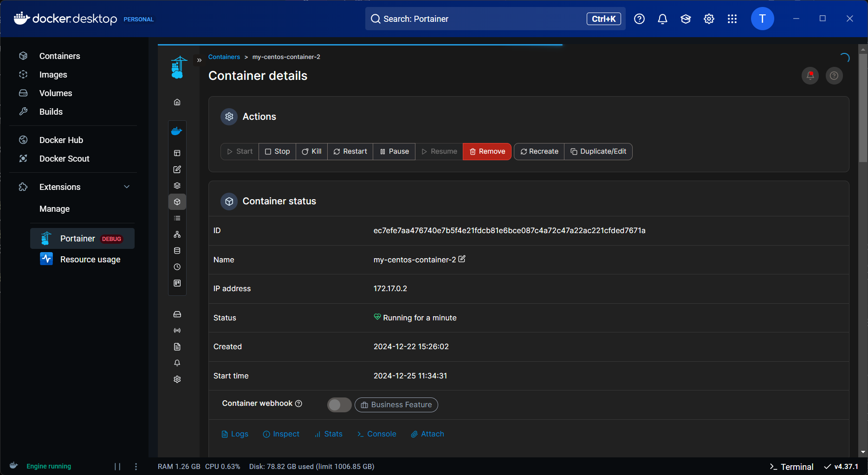
Task: Open the Events clock icon
Action: (177, 267)
